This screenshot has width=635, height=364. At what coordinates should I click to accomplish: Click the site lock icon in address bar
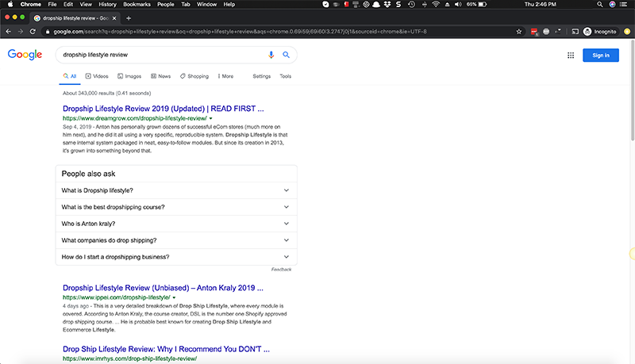[x=48, y=32]
